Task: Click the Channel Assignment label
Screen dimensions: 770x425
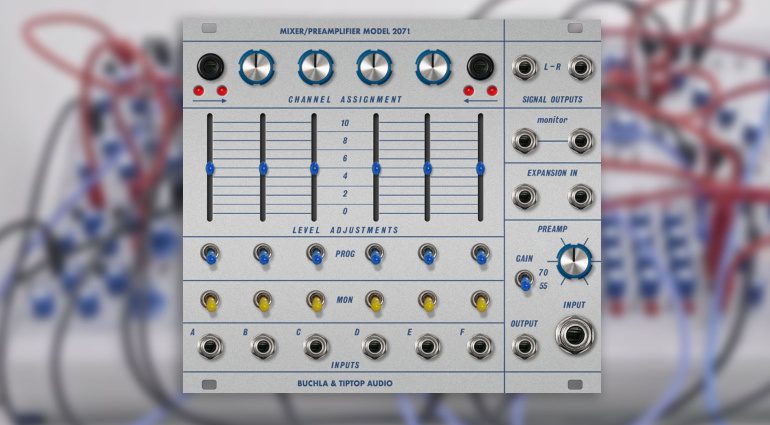Action: [x=345, y=99]
